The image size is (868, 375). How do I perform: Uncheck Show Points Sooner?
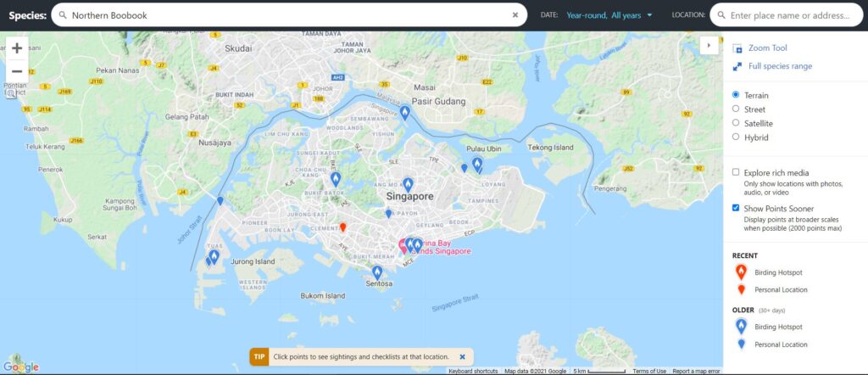pyautogui.click(x=736, y=208)
